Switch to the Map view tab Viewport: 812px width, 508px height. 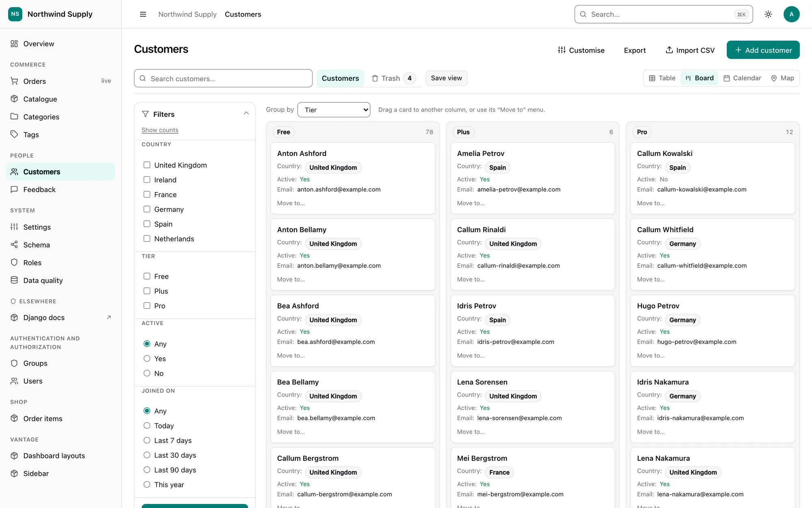782,78
